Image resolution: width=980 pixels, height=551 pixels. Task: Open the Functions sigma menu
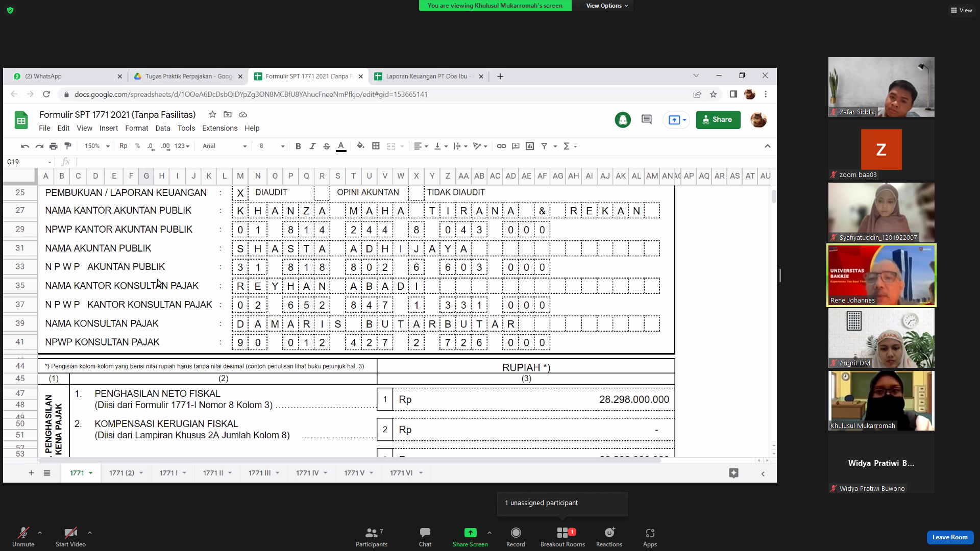(x=569, y=146)
